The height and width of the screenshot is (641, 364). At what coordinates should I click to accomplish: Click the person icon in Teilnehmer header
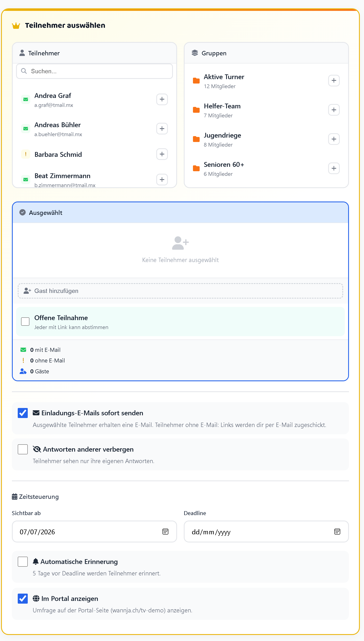click(x=22, y=53)
